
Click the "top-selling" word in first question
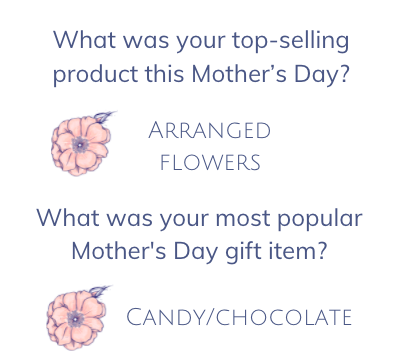291,41
